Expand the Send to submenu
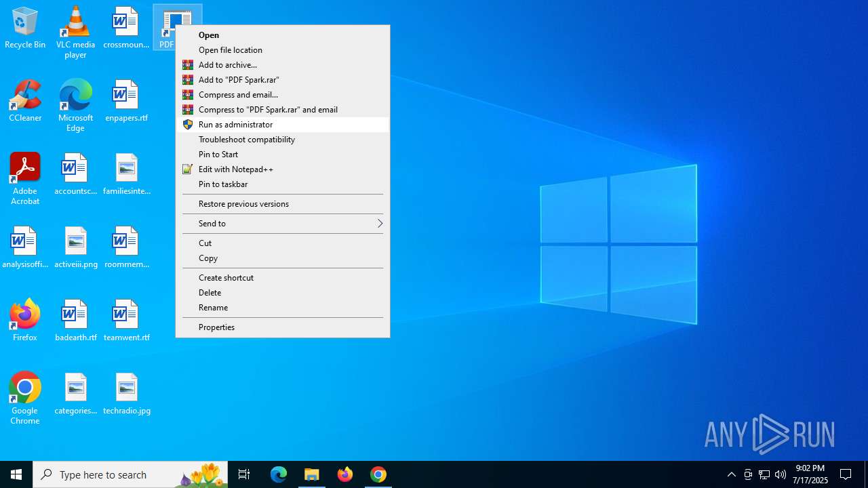The height and width of the screenshot is (488, 868). (x=282, y=224)
